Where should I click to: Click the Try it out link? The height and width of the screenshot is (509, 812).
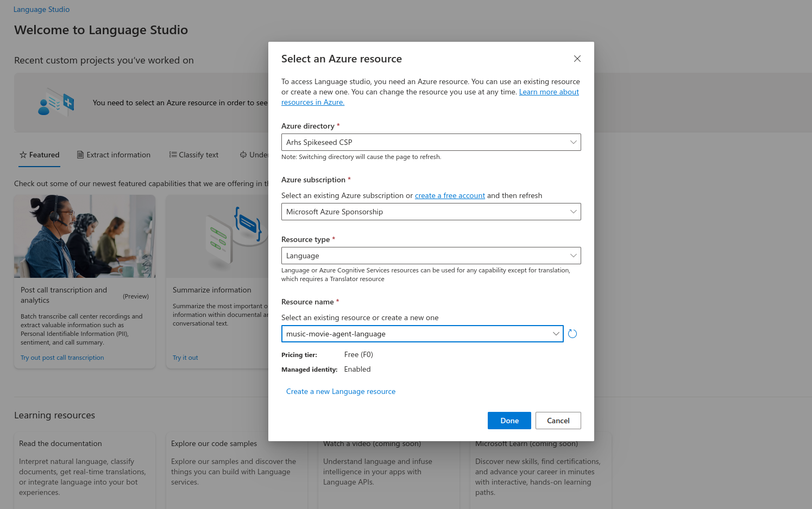coord(185,358)
